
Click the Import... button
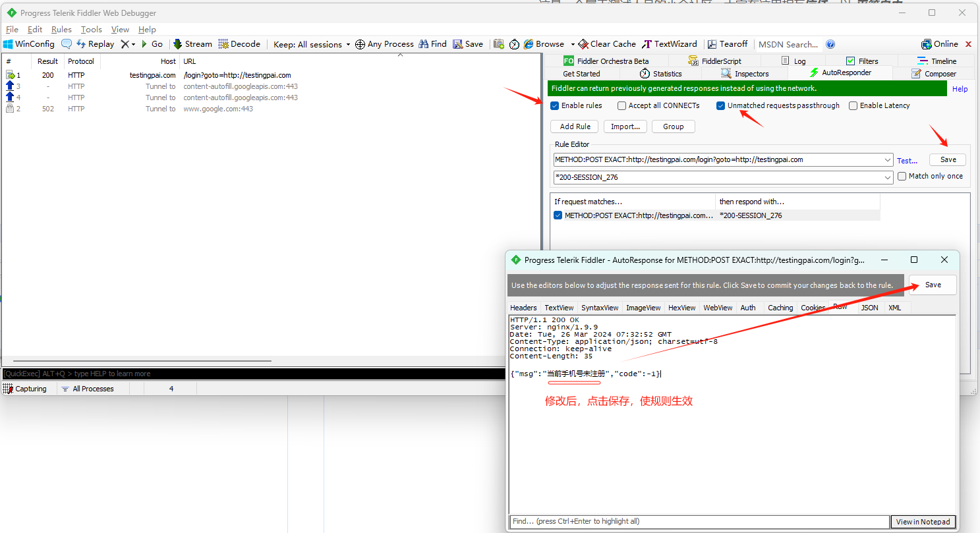pyautogui.click(x=625, y=126)
